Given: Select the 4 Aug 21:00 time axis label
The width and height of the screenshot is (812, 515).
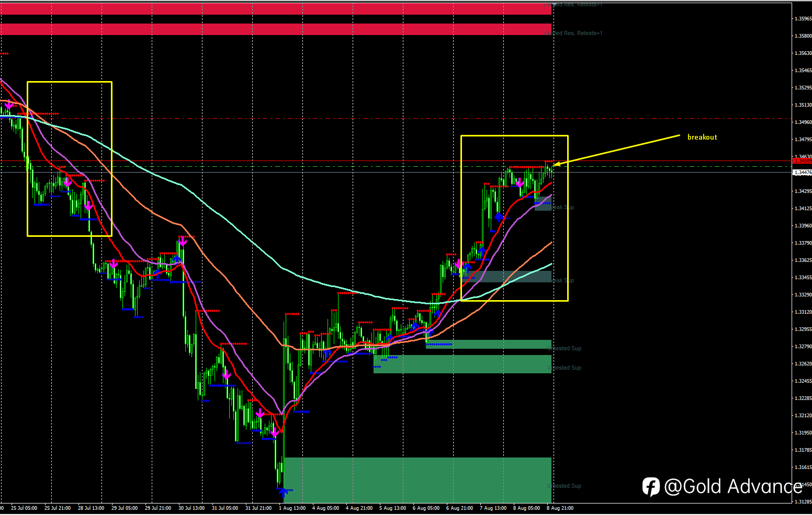Looking at the screenshot, I should point(359,508).
